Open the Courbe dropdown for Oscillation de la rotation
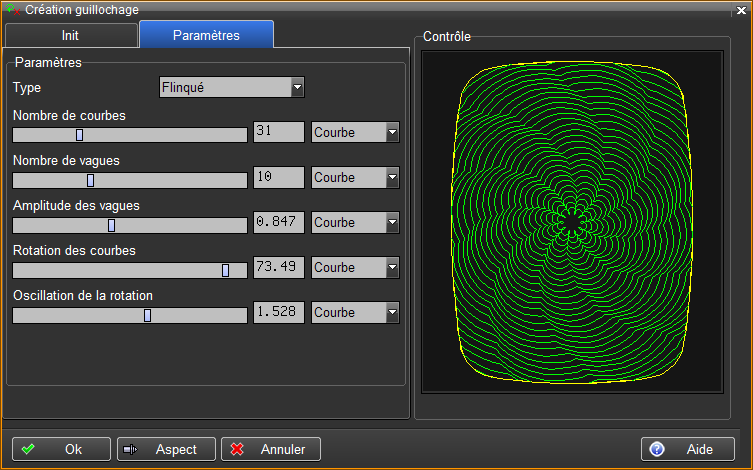The width and height of the screenshot is (753, 470). coord(355,312)
